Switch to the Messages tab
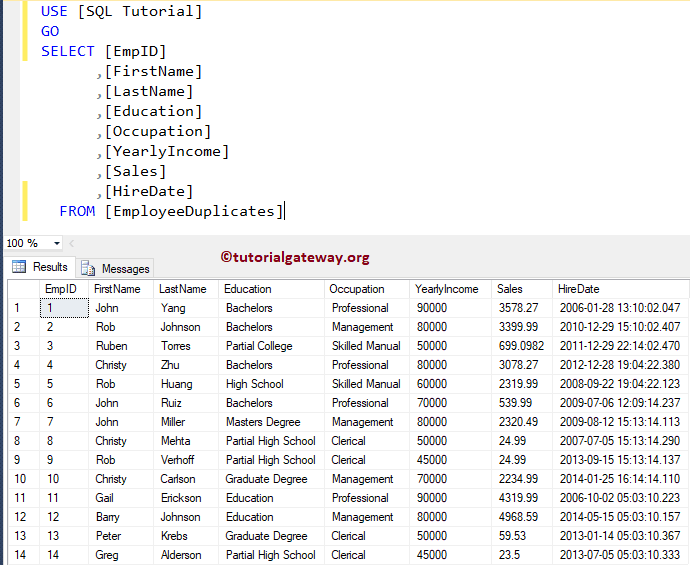Viewport: 690px width, 565px height. pyautogui.click(x=116, y=268)
